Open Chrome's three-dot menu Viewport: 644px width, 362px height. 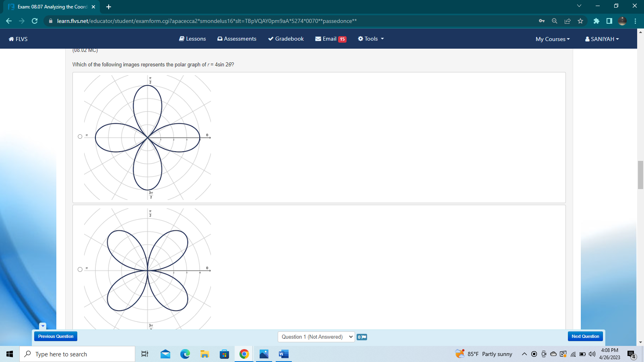(x=635, y=21)
